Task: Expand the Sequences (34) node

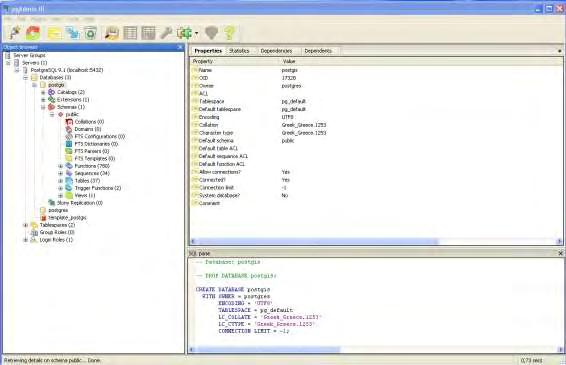Action: [x=61, y=174]
